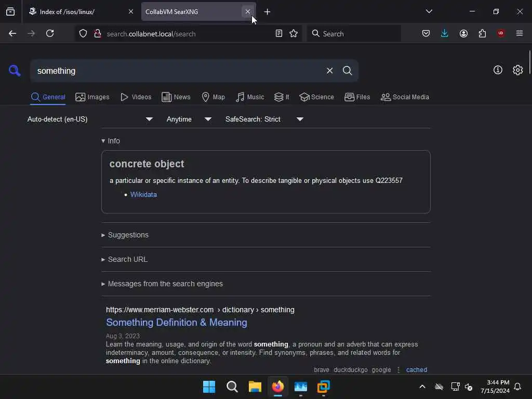The width and height of the screenshot is (532, 399).
Task: Expand the Suggestions section
Action: coord(125,235)
